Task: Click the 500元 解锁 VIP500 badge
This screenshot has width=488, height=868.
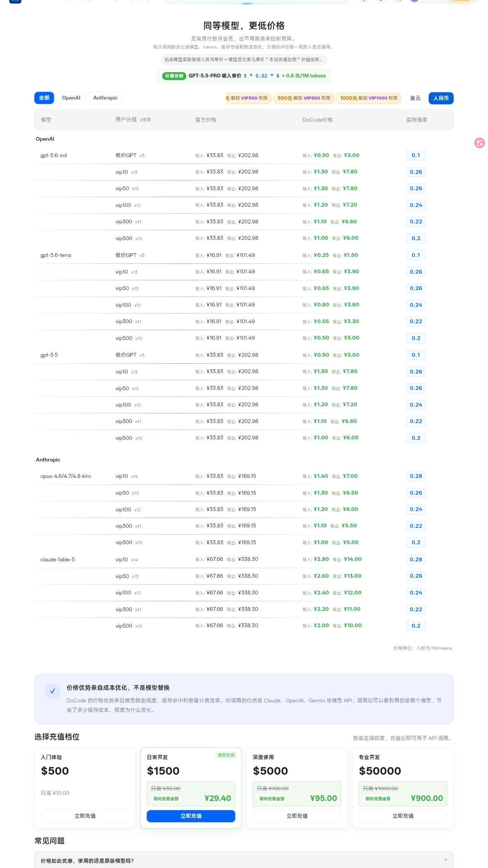Action: tap(304, 98)
